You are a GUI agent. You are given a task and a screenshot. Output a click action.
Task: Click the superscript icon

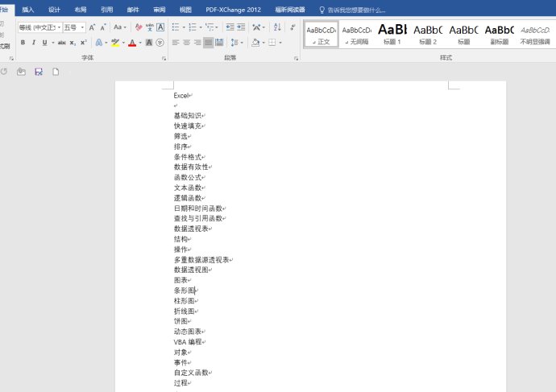83,42
